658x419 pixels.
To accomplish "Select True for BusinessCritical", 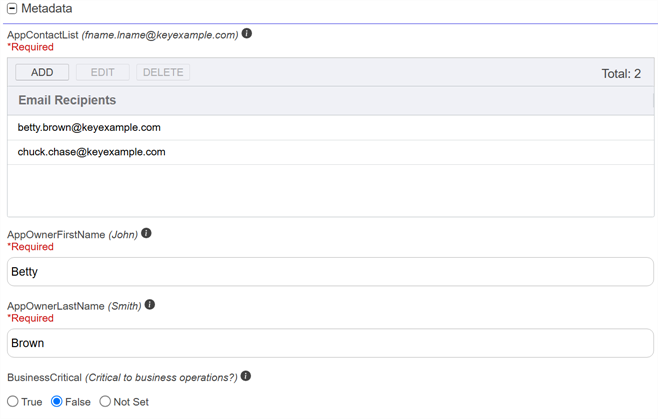I will (x=13, y=402).
